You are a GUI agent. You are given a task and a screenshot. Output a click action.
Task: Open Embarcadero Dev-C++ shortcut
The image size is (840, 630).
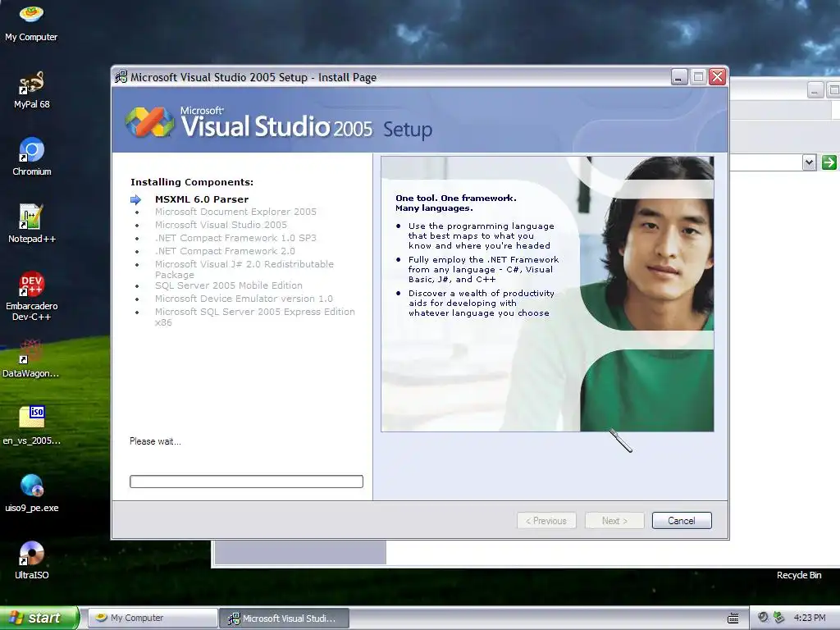[x=32, y=296]
